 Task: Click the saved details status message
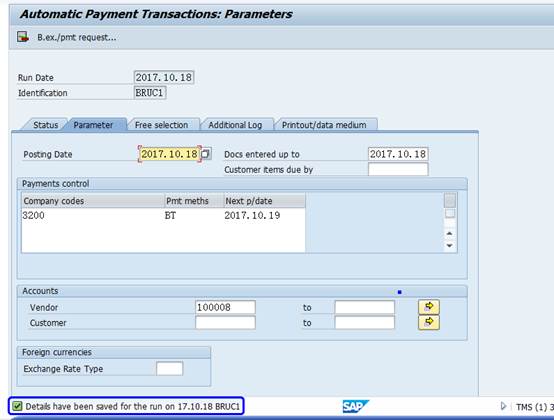coord(133,406)
